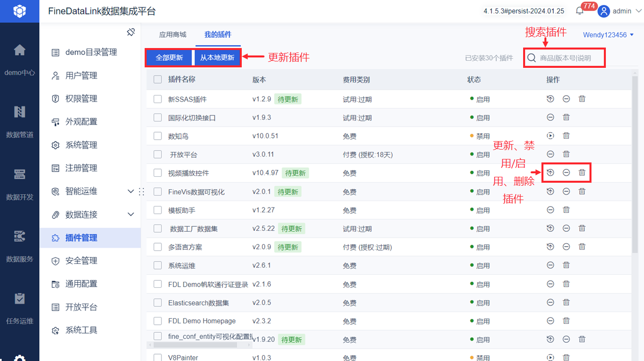Update the FineVis数据可视化 plugin
644x361 pixels.
pyautogui.click(x=550, y=191)
